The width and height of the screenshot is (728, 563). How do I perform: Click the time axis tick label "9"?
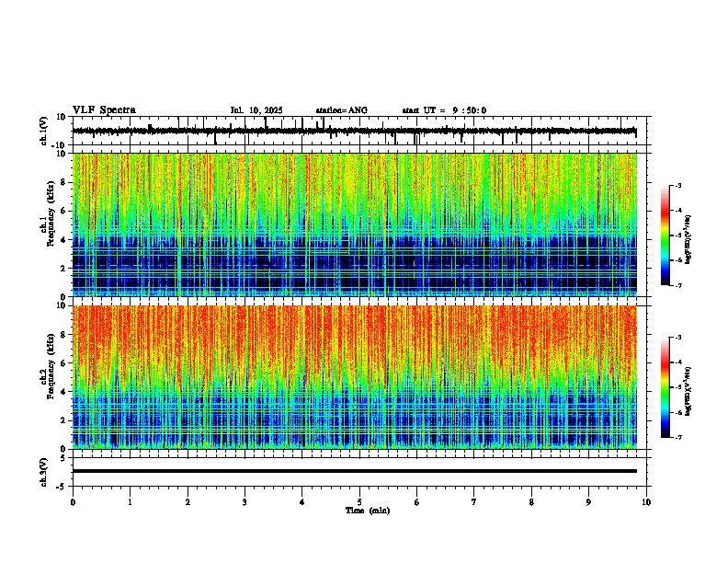588,502
